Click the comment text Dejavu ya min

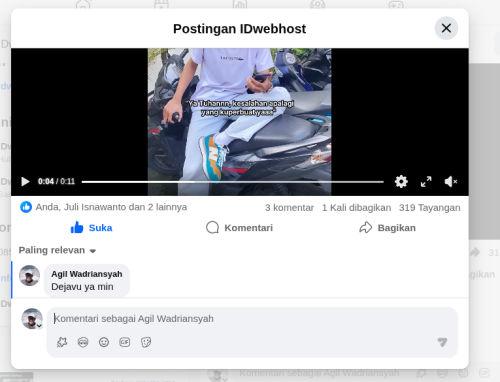click(x=82, y=287)
